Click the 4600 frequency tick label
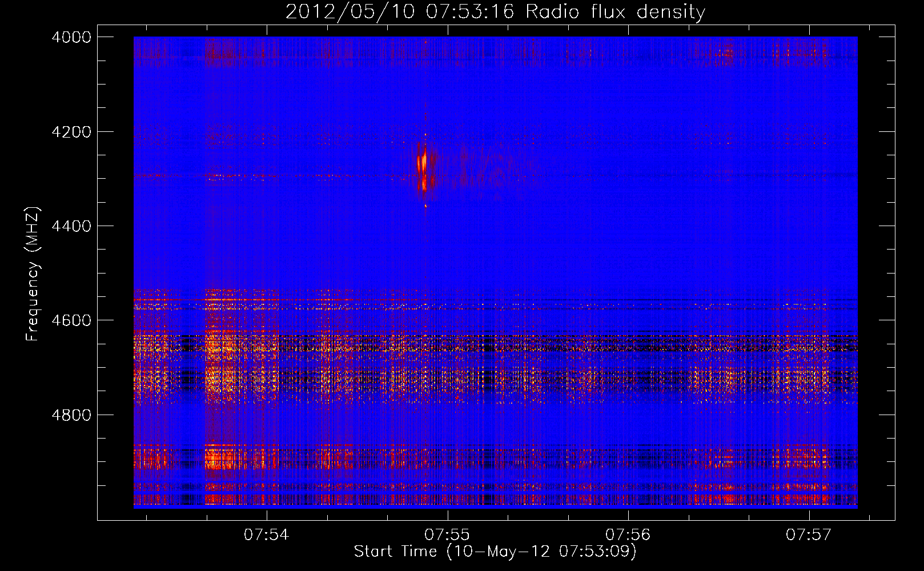924x571 pixels. coord(71,320)
